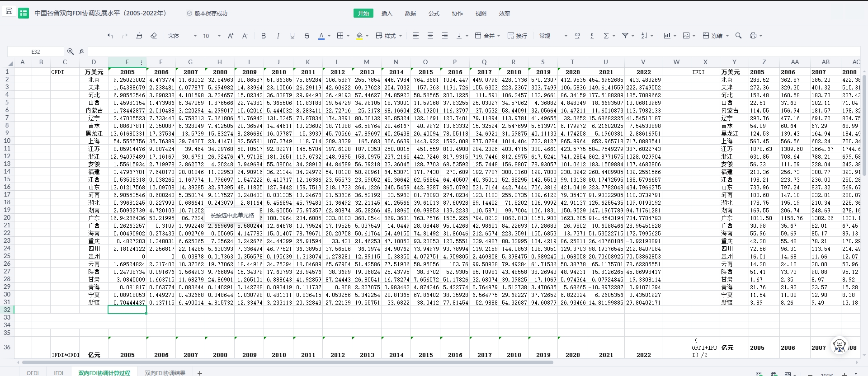
Task: Open the borders dropdown arrow
Action: pos(348,36)
